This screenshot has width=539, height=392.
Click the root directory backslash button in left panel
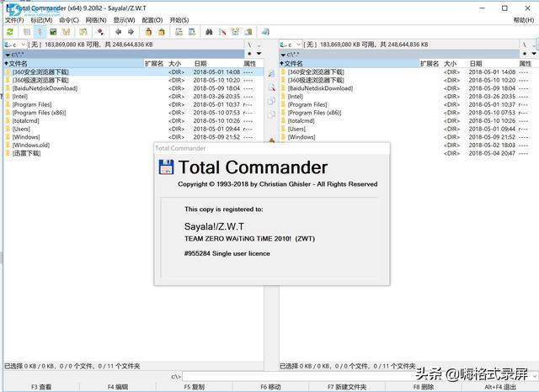click(x=249, y=44)
